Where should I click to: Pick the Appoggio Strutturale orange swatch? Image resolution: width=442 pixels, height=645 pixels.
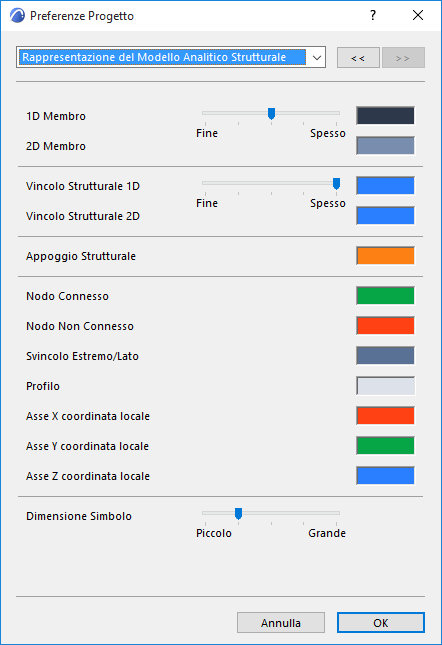point(385,256)
